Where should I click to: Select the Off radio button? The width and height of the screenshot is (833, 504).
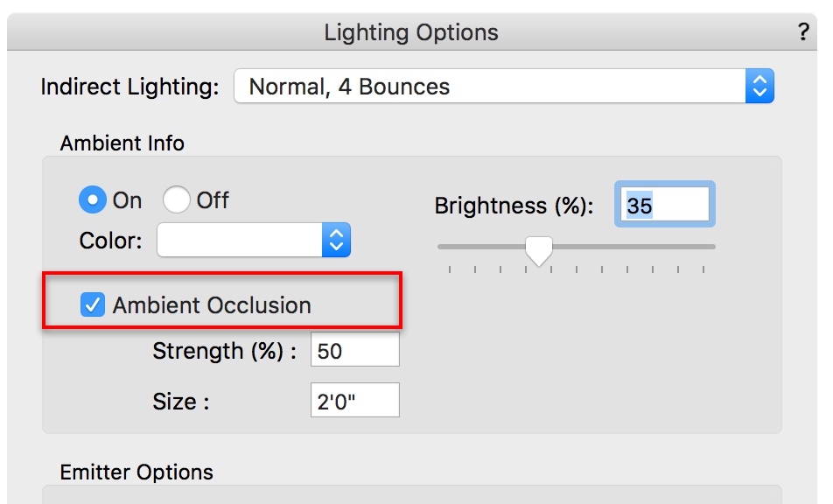[176, 200]
